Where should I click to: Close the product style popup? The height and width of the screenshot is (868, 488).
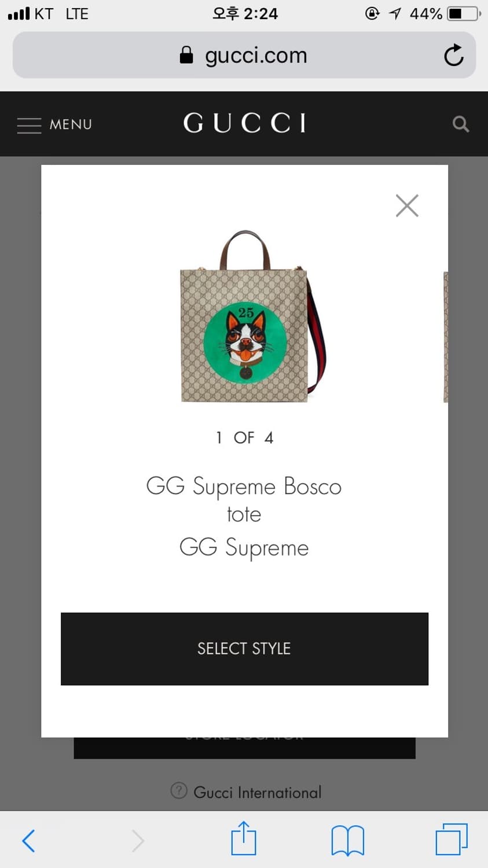407,205
